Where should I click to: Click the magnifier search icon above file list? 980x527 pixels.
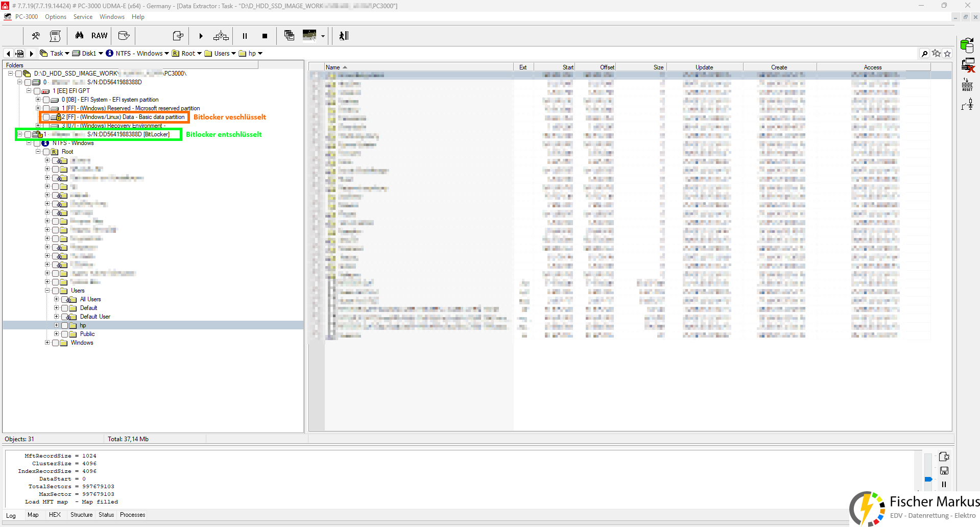(924, 54)
